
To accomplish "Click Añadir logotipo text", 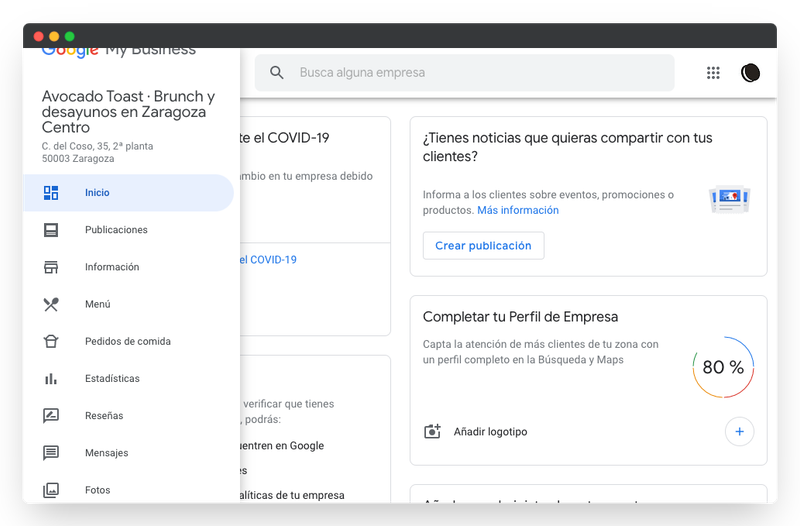I will pyautogui.click(x=490, y=432).
